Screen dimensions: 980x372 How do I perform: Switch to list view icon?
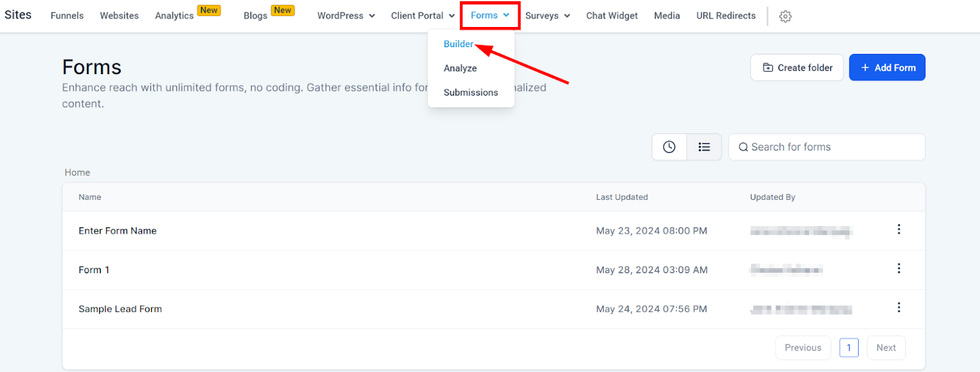point(704,147)
